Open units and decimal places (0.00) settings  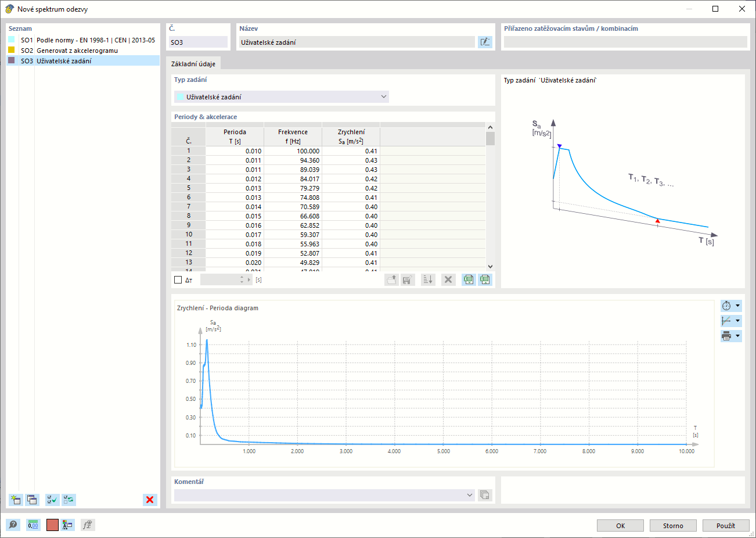[33, 525]
